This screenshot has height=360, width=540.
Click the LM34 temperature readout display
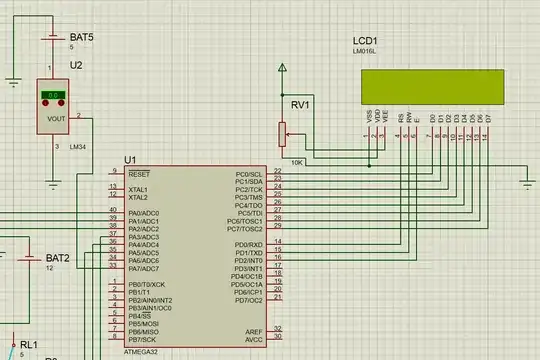(53, 95)
